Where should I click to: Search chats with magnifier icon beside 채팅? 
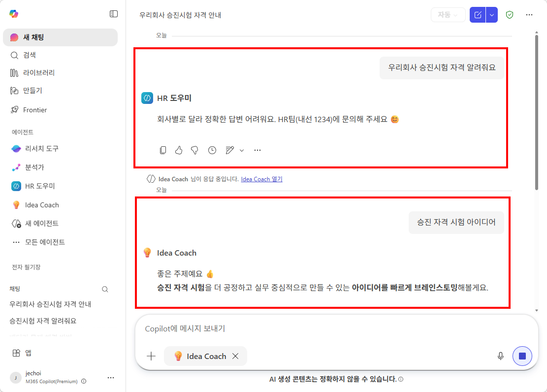[105, 290]
